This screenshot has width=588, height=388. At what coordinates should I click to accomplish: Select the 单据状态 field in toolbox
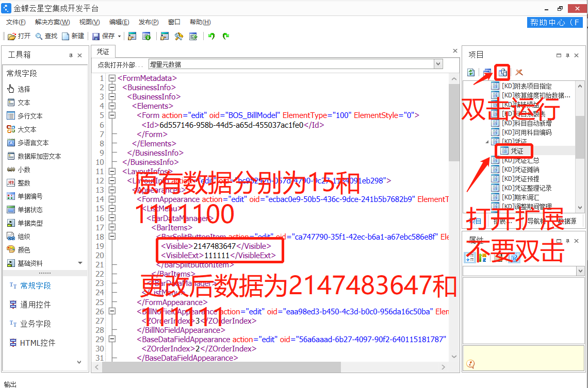tap(25, 210)
